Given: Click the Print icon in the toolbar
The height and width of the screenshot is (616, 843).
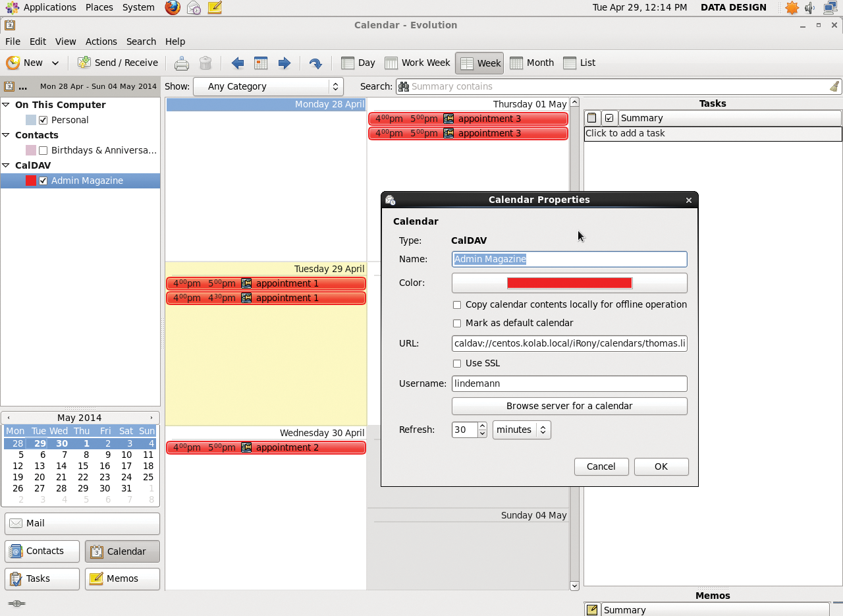Looking at the screenshot, I should click(x=181, y=63).
